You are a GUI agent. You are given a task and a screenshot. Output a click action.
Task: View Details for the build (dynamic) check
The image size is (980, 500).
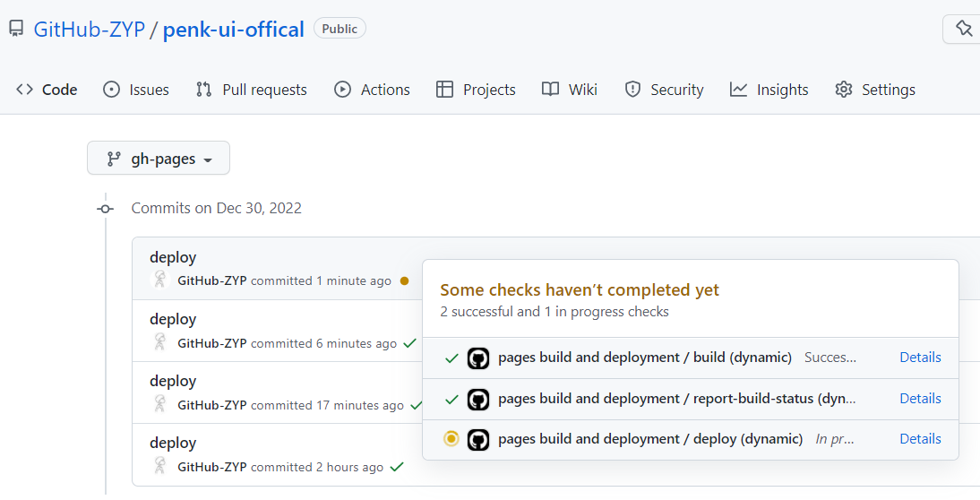point(920,358)
